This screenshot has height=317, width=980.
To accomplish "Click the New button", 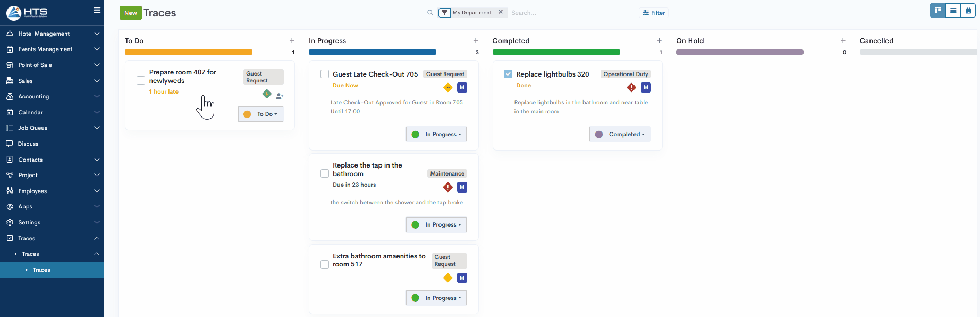I will coord(130,13).
